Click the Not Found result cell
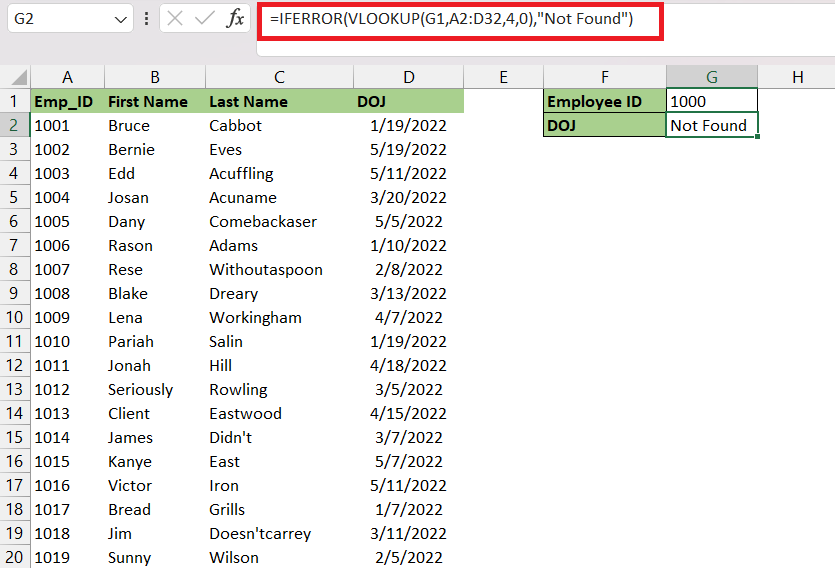Image resolution: width=835 pixels, height=568 pixels. pos(711,125)
